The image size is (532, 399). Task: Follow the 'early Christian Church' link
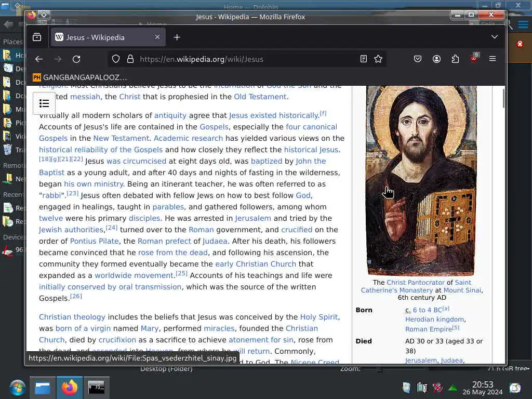(x=256, y=264)
